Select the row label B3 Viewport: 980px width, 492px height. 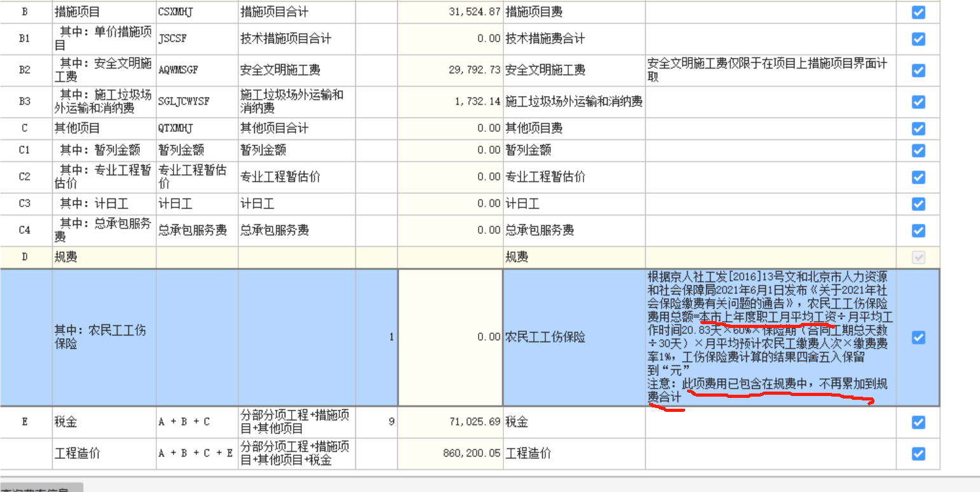click(25, 102)
